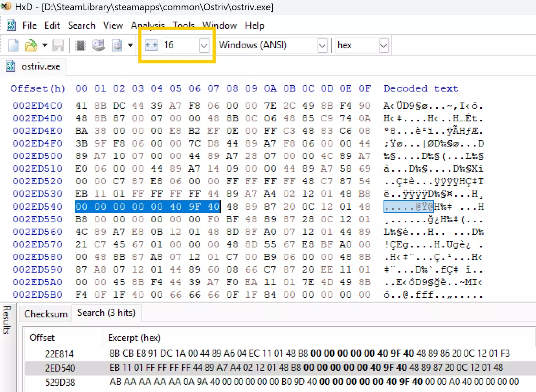Click the Decoded text column header
The width and height of the screenshot is (536, 392).
pos(421,89)
